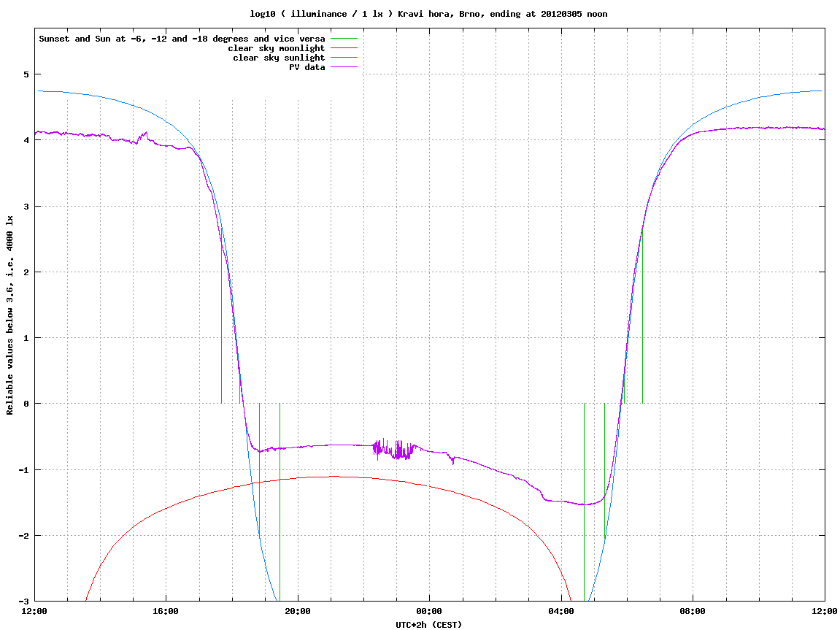Image resolution: width=840 pixels, height=630 pixels.
Task: Click the y-axis label 'Reliable values below 3.6'
Action: (x=9, y=315)
